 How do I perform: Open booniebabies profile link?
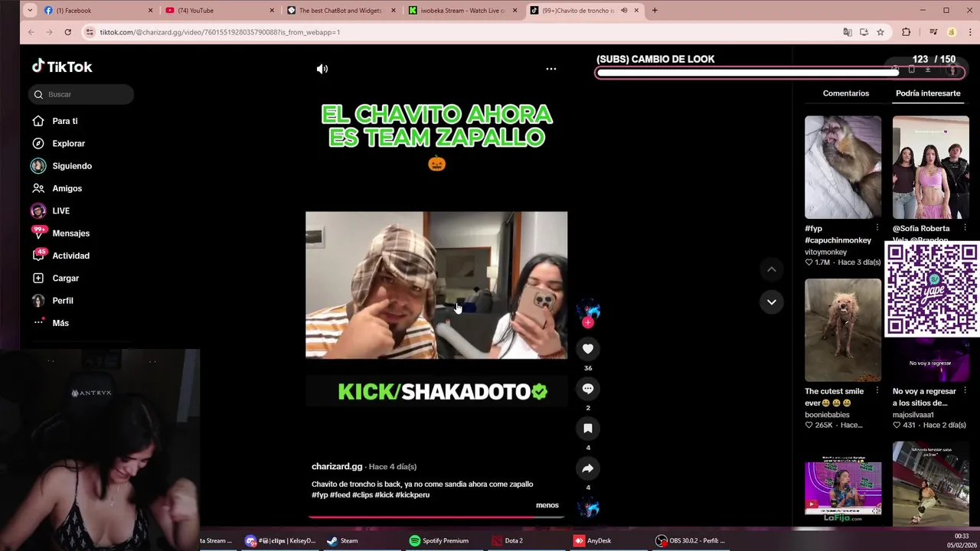pyautogui.click(x=828, y=415)
